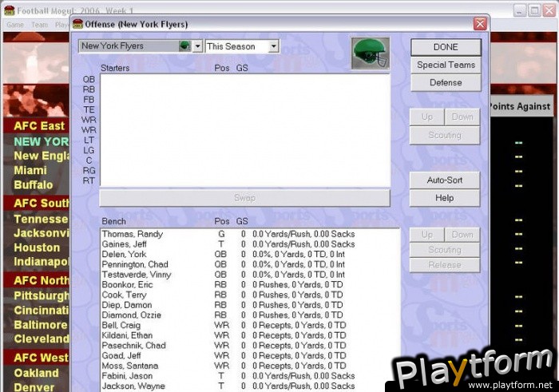
Task: Click the bench Scouting button
Action: (445, 250)
